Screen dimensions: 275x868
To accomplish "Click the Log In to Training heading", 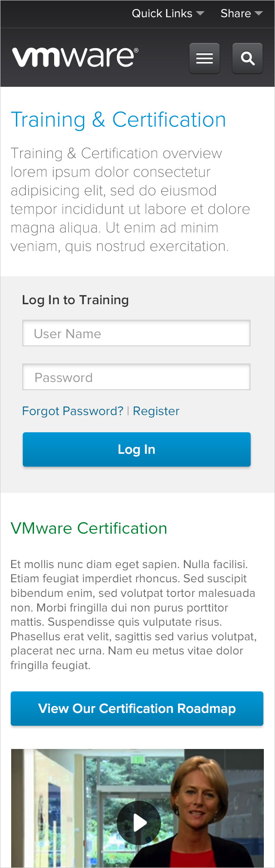I will [75, 300].
